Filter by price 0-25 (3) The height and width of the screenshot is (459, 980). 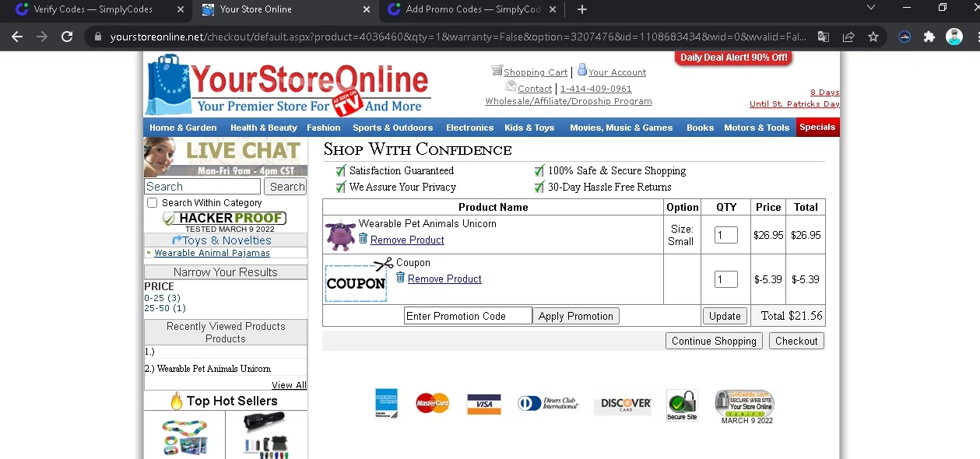[x=162, y=298]
